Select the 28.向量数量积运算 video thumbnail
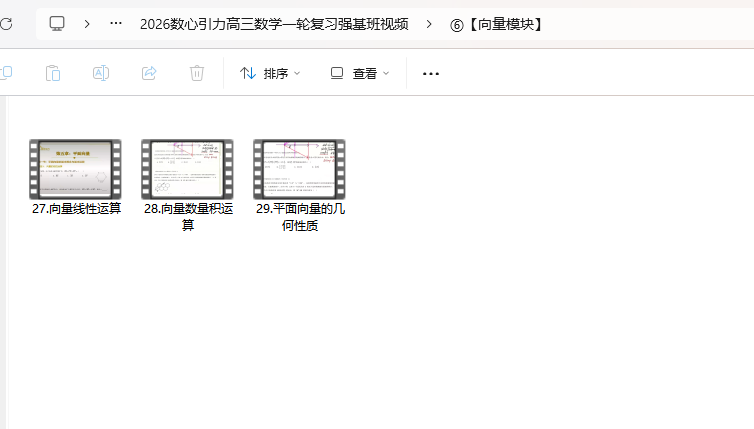This screenshot has height=429, width=754. (187, 169)
